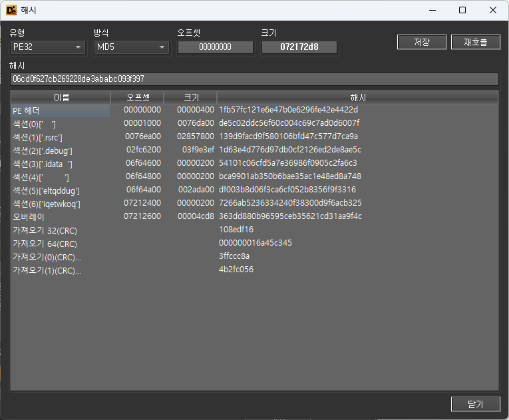Click offset cell 07212600
509x420 pixels.
[142, 216]
